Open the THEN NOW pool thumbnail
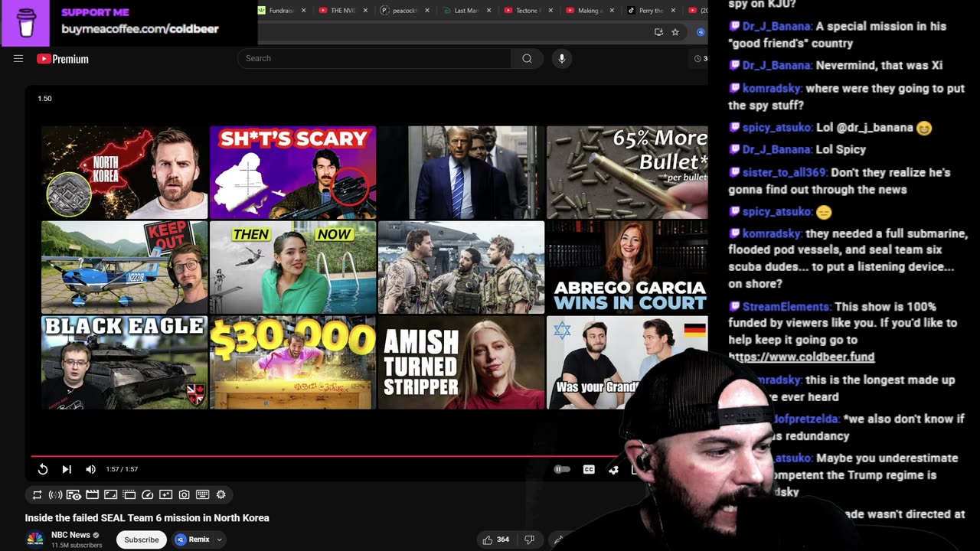Screen dimensions: 980x551 [292, 267]
